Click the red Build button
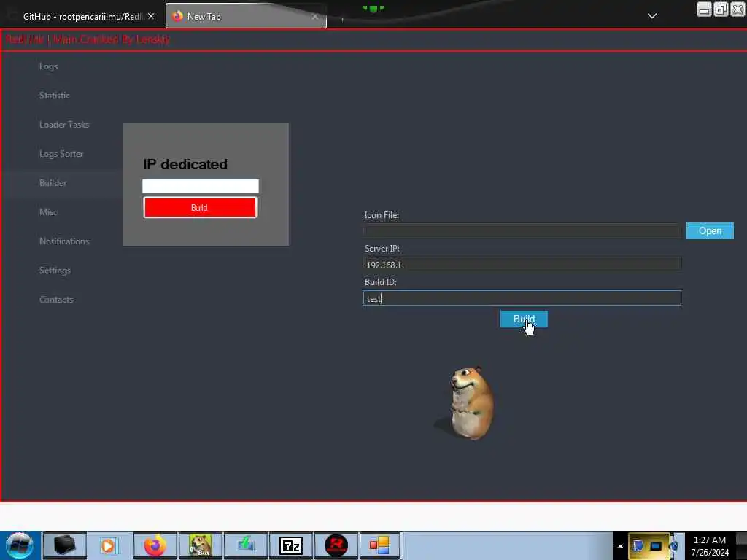 tap(200, 207)
